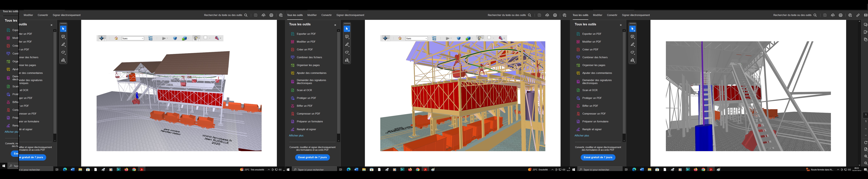
Task: Click the email envelope icon in rightmost window
Action: 866,15
